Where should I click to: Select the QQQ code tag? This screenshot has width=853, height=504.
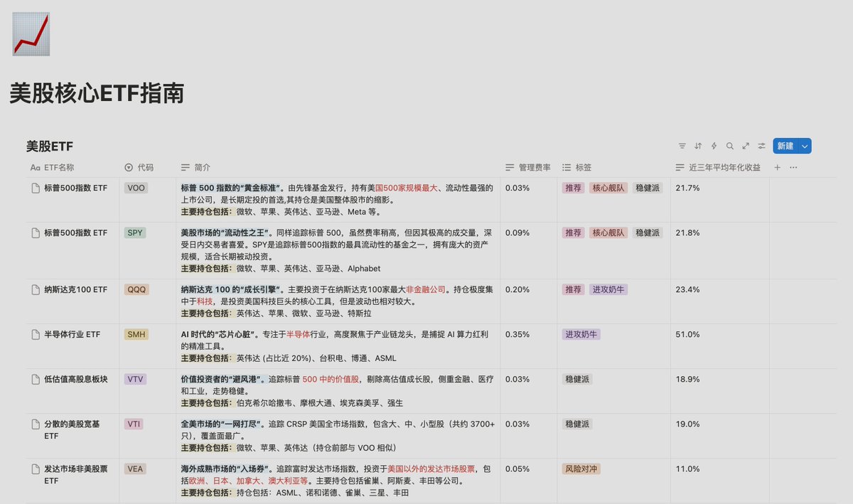click(136, 289)
